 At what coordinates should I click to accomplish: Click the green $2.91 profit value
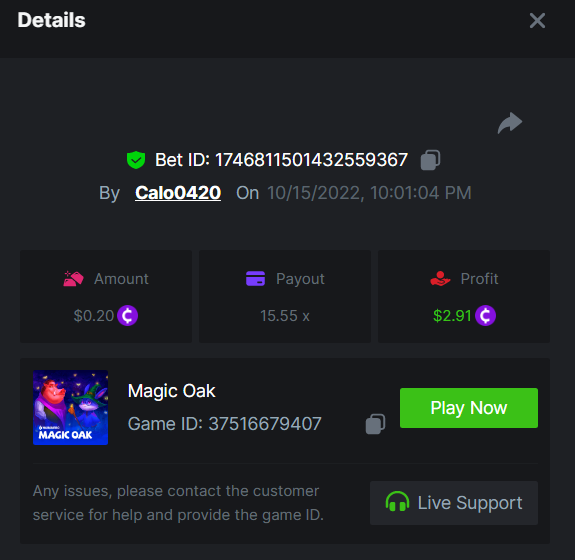coord(452,316)
